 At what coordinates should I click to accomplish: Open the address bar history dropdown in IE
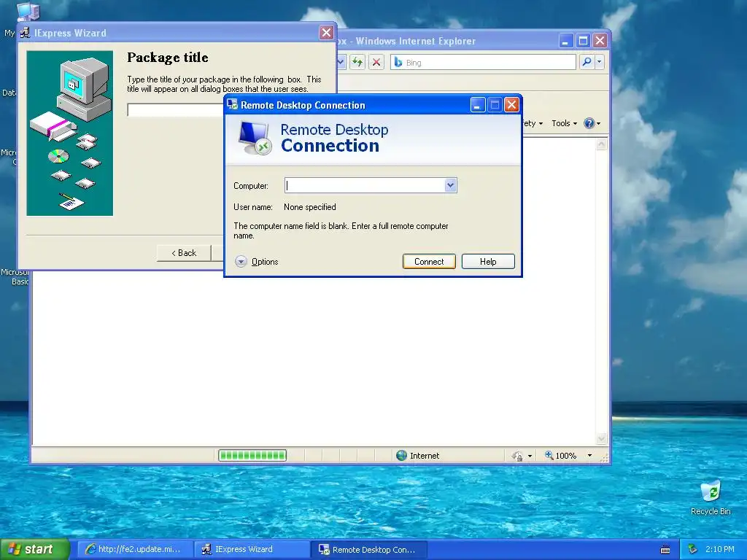[x=341, y=63]
